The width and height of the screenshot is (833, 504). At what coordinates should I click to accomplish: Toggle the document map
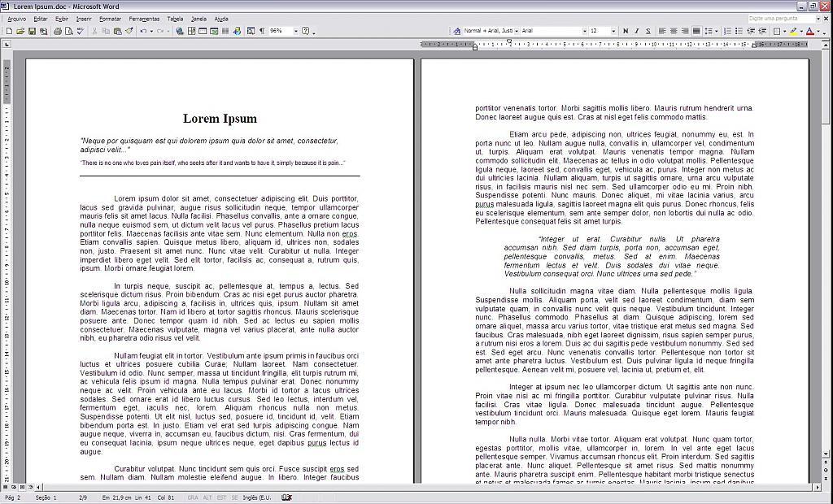coord(251,32)
